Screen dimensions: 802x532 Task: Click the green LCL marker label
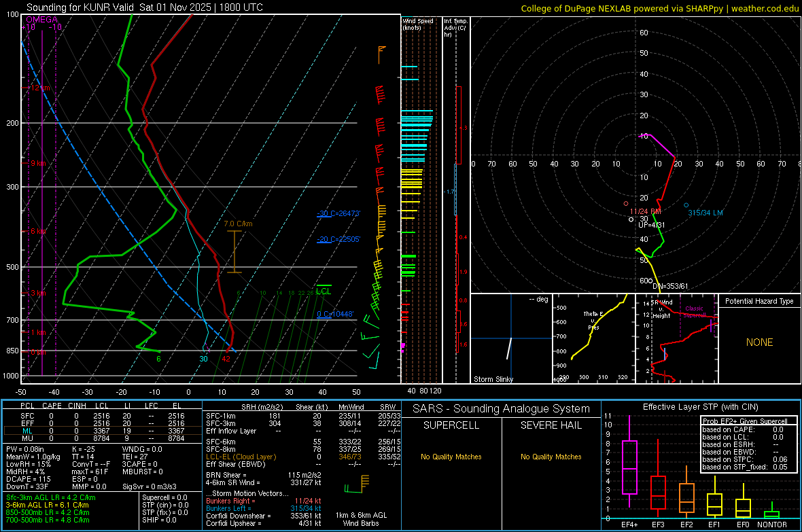pyautogui.click(x=324, y=291)
